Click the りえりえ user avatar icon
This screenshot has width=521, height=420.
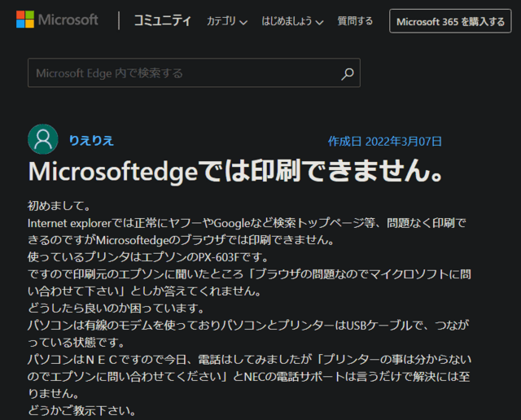(43, 139)
